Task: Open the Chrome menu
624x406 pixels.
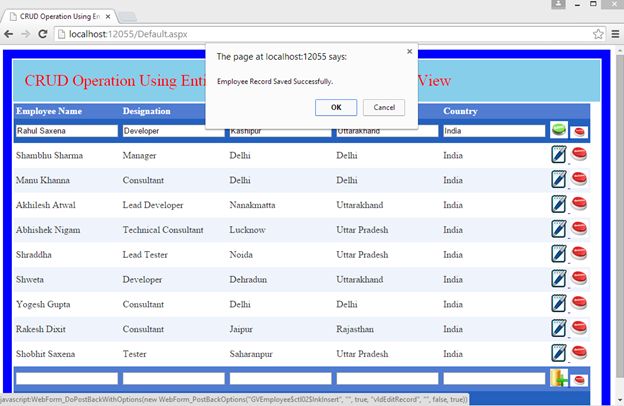Action: [x=615, y=34]
